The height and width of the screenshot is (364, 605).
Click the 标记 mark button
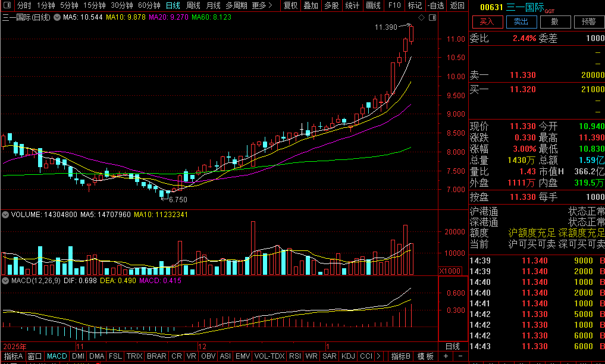pos(415,5)
